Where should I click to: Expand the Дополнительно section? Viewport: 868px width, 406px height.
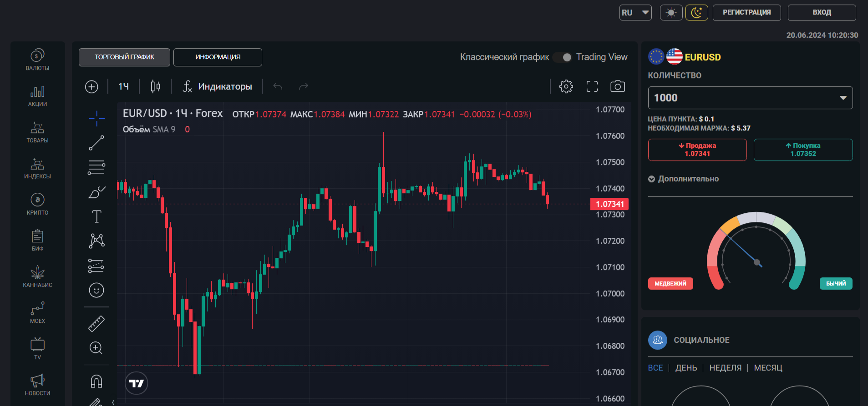tap(684, 179)
